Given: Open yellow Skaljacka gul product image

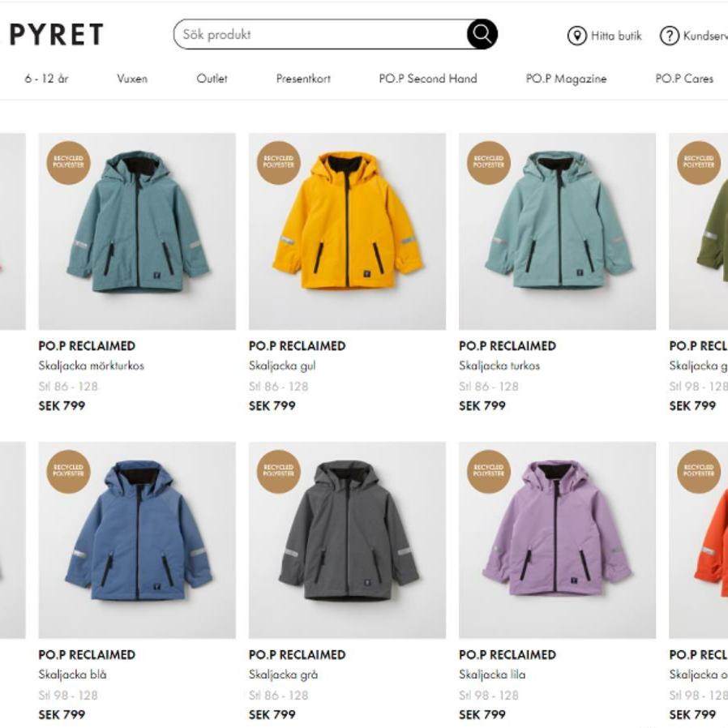Looking at the screenshot, I should point(347,231).
